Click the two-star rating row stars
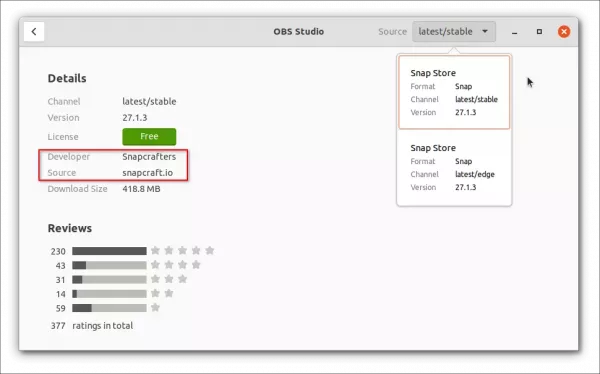Screen dimensions: 600x374 click(x=162, y=294)
